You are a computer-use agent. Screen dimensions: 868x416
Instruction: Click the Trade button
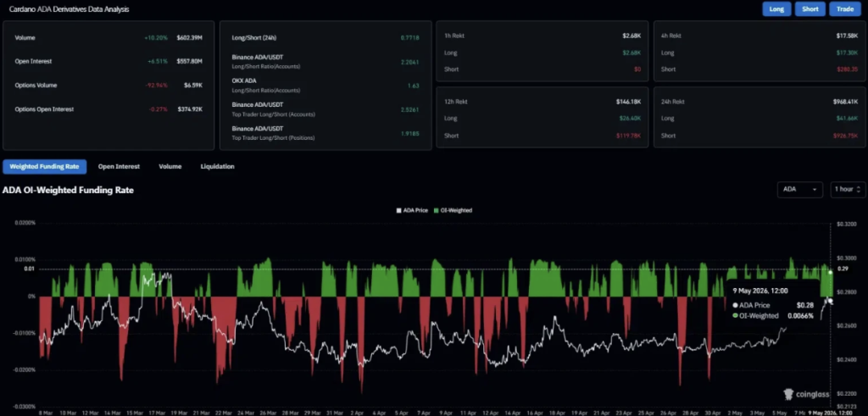[845, 8]
